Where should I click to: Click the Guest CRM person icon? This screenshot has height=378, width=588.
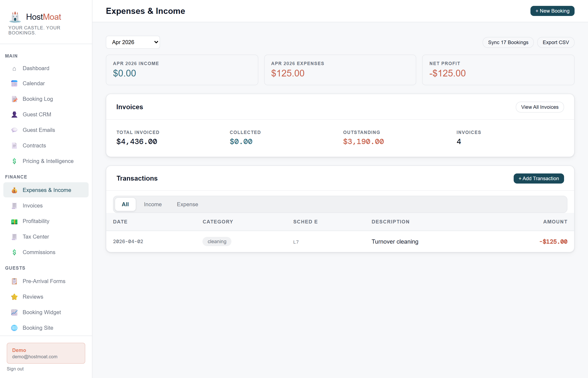tap(14, 114)
